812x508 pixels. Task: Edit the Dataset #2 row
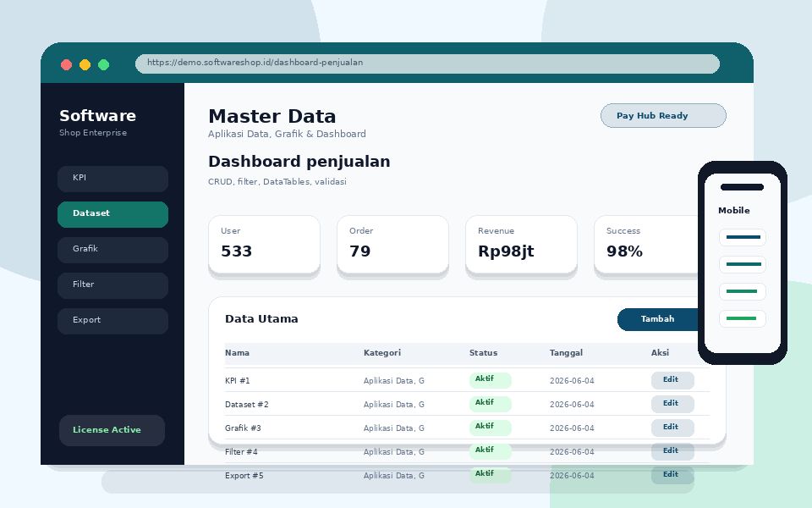click(x=672, y=404)
